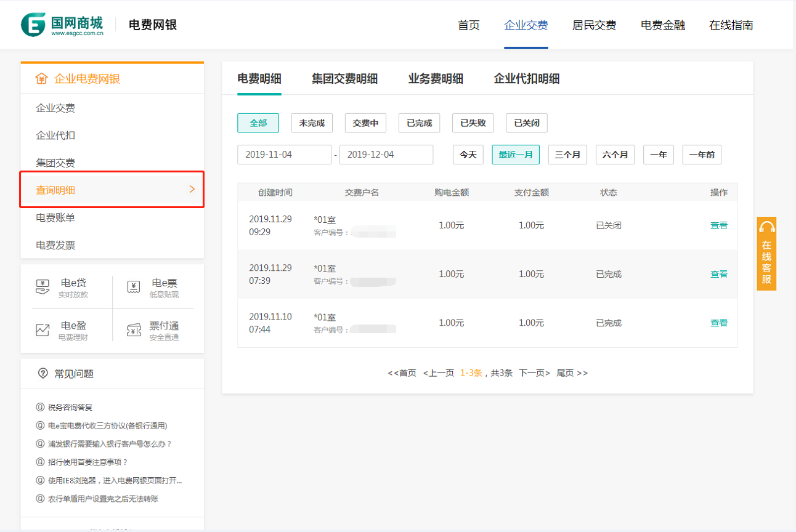Switch to the 企业代扣明细 tab
The image size is (796, 532).
pyautogui.click(x=527, y=79)
